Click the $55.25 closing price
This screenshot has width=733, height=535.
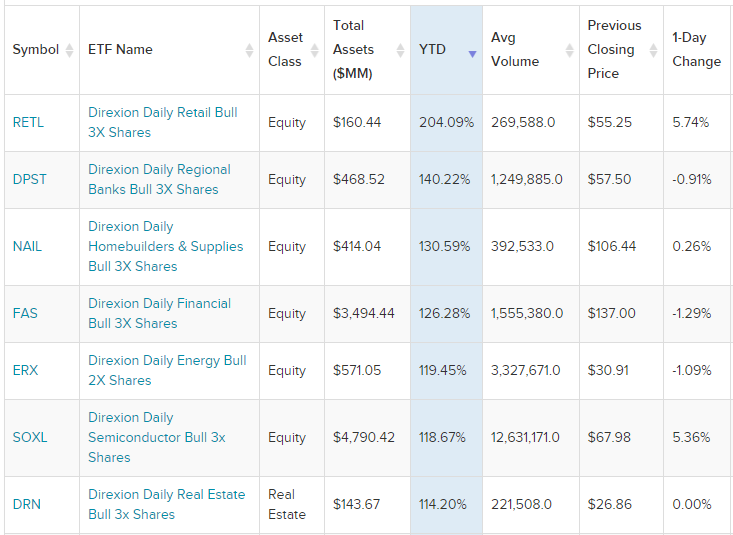click(x=610, y=123)
